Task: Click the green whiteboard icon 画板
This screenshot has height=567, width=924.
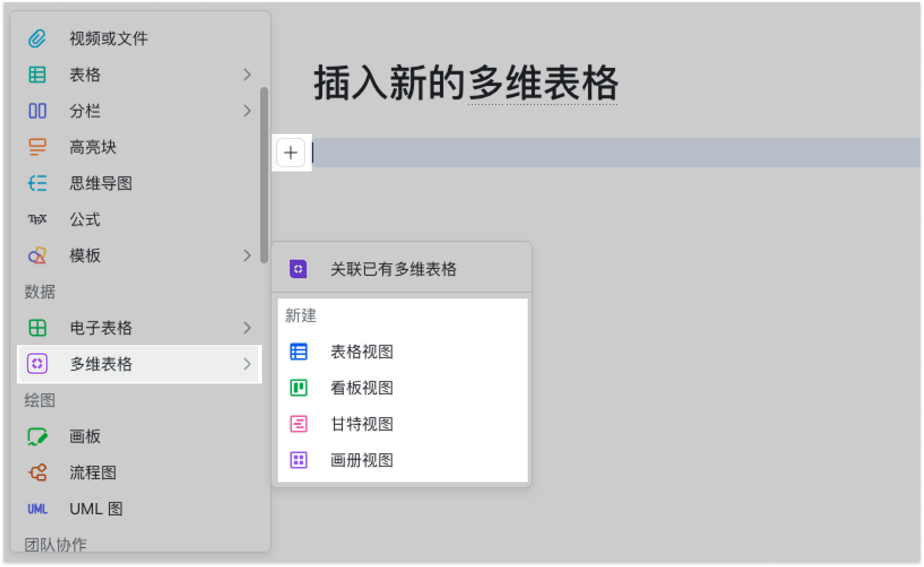Action: pyautogui.click(x=37, y=437)
